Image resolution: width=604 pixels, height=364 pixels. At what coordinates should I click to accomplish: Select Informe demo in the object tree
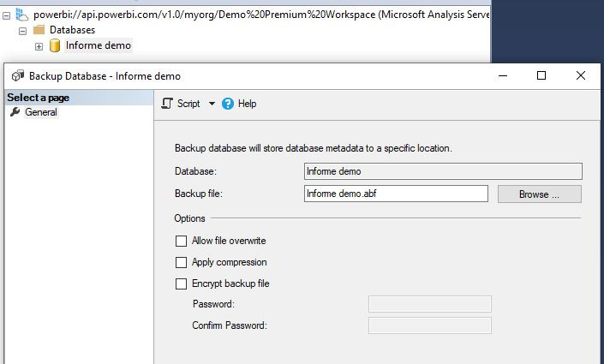click(98, 45)
